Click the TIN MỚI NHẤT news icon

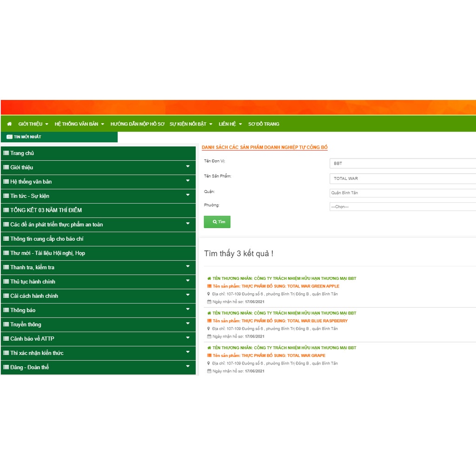coord(9,137)
